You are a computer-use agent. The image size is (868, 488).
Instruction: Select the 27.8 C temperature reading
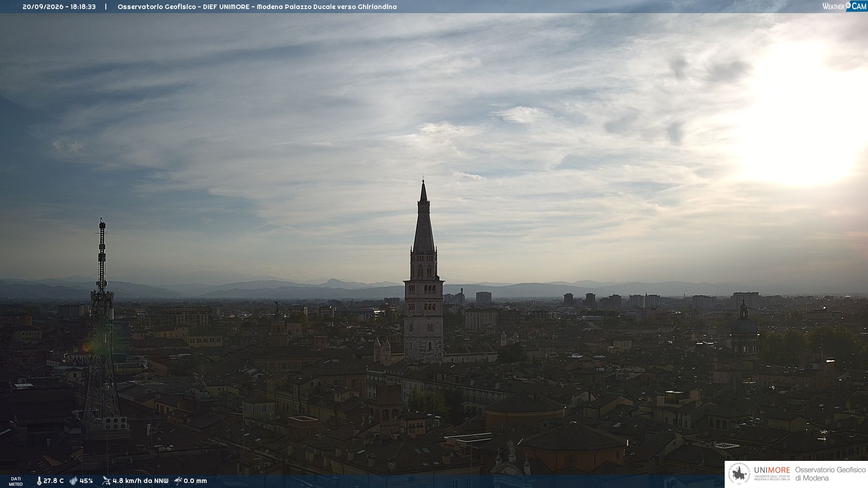coord(53,481)
